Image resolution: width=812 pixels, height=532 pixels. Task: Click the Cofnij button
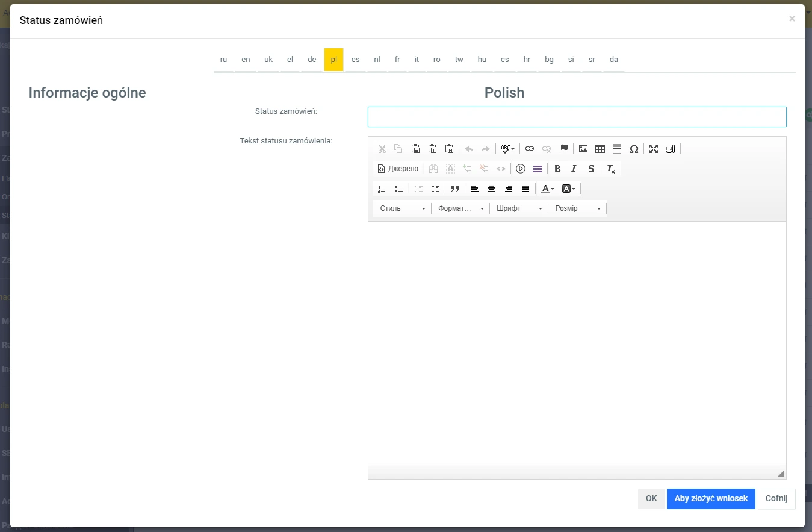click(x=776, y=499)
